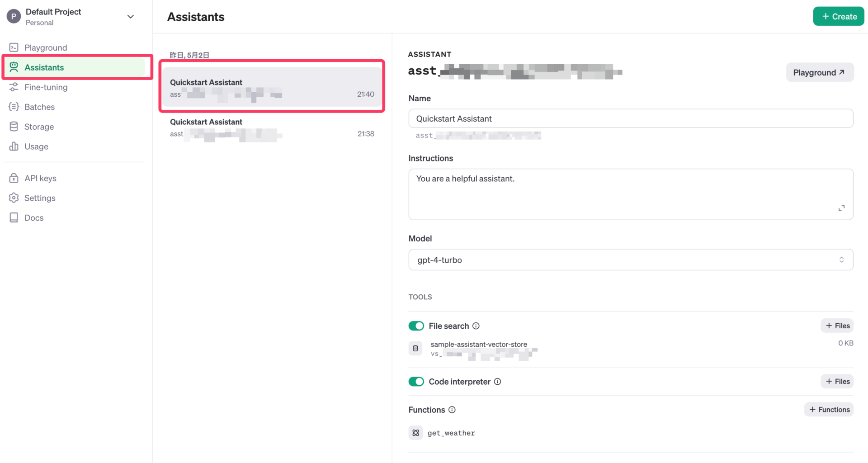Click info icon next to File search
The height and width of the screenshot is (463, 868).
(x=476, y=326)
